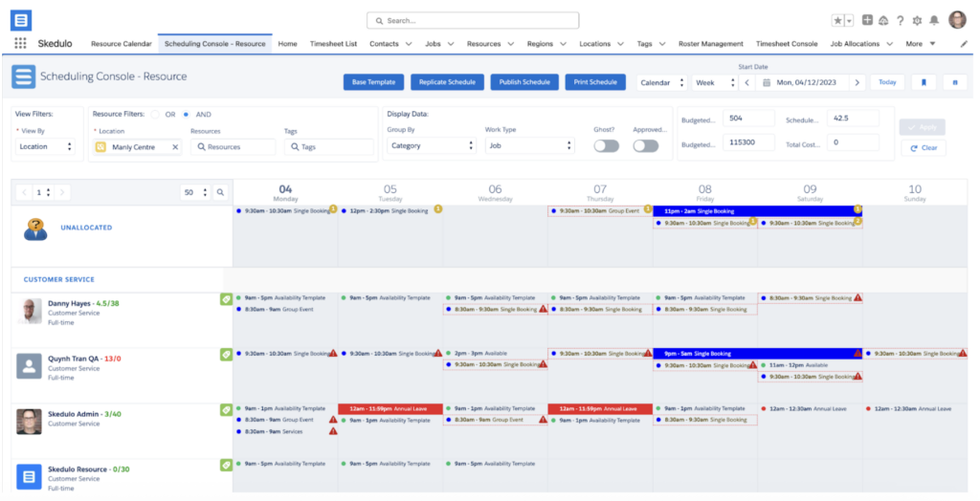Screen dimensions: 980x501
Task: Open user profile avatar menu
Action: click(x=957, y=20)
